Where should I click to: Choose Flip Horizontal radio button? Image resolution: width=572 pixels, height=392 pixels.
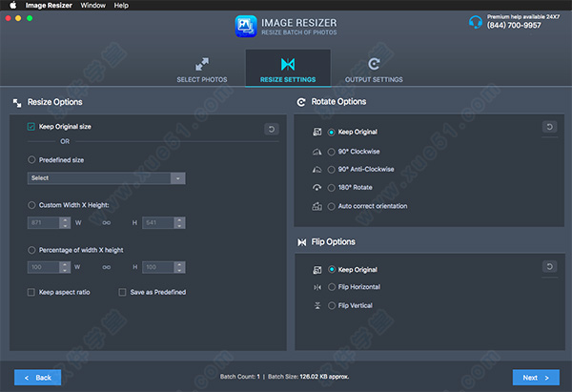click(332, 287)
